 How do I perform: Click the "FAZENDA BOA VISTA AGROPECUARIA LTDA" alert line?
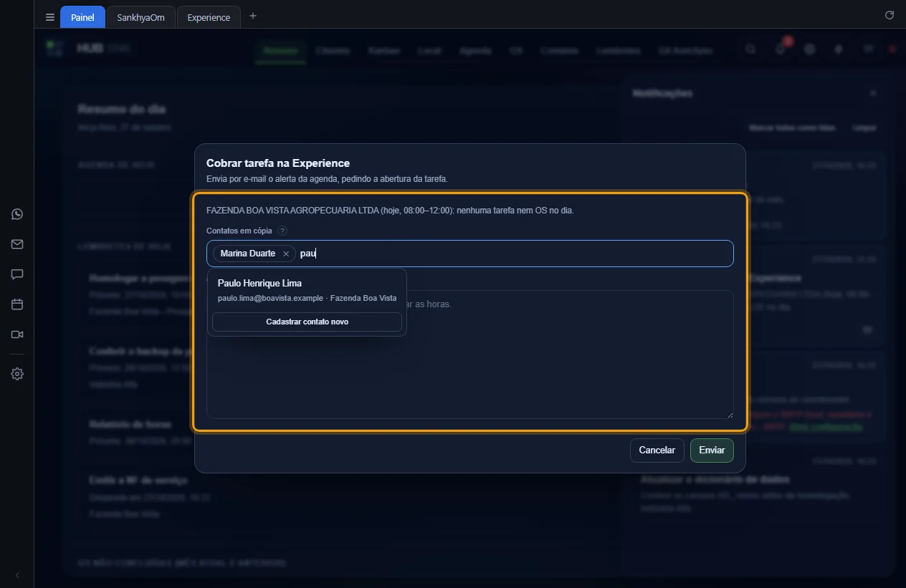(390, 211)
